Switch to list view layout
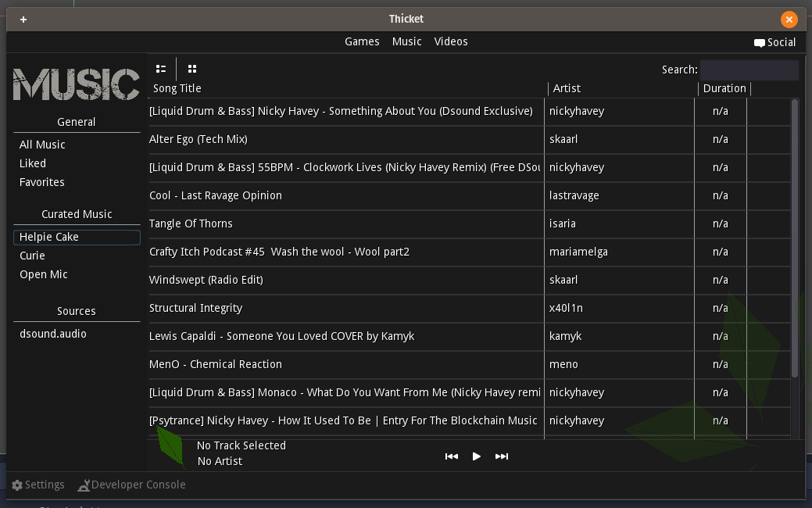 tap(161, 69)
